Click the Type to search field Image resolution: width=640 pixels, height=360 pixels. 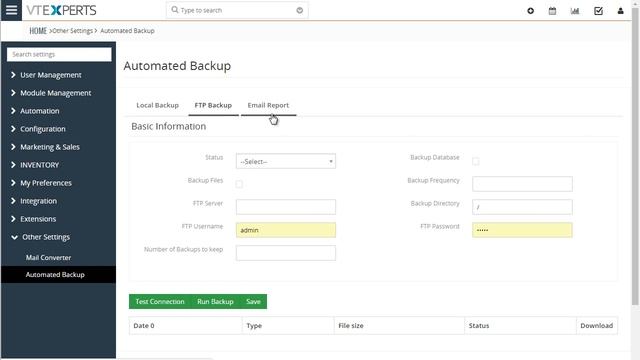coord(237,10)
